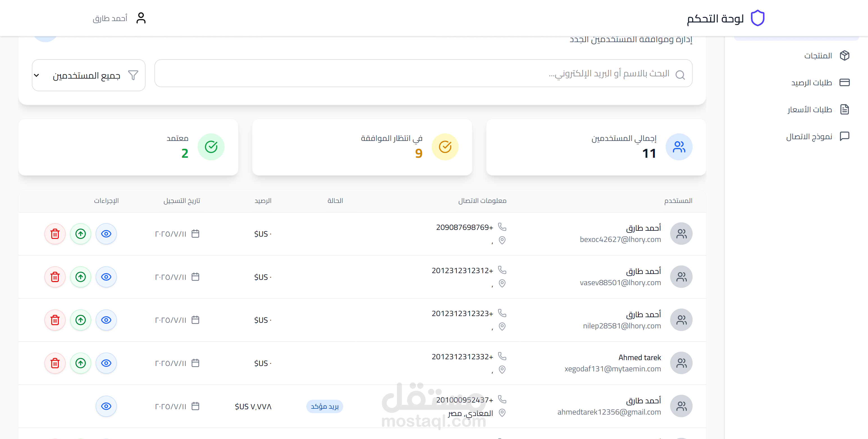Open المنتجات in the sidebar menu
868x439 pixels.
tap(817, 56)
